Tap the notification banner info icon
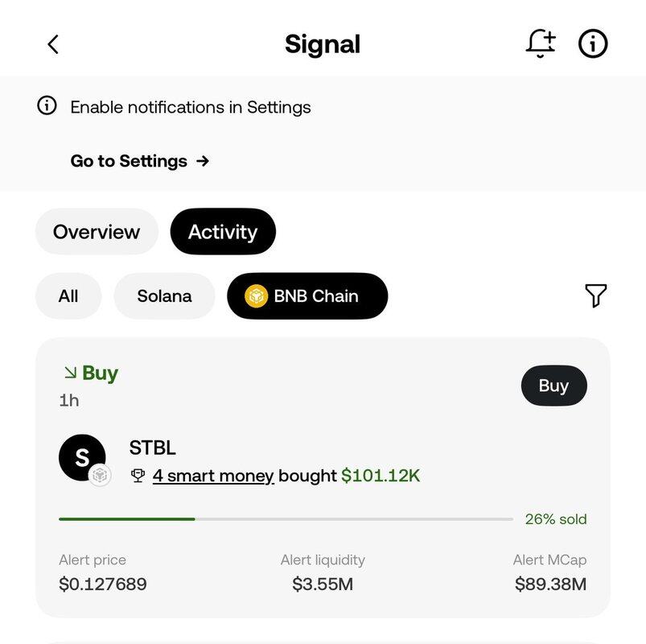646x644 pixels. [x=47, y=105]
